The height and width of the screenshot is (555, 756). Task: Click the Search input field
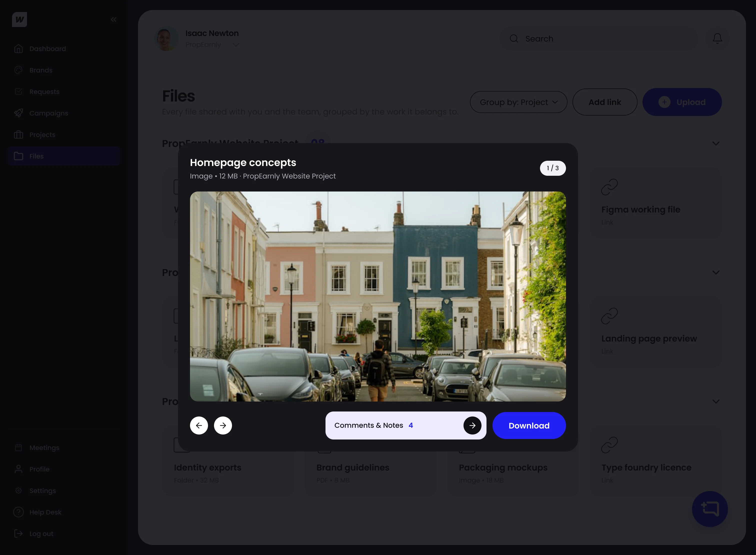click(x=599, y=39)
